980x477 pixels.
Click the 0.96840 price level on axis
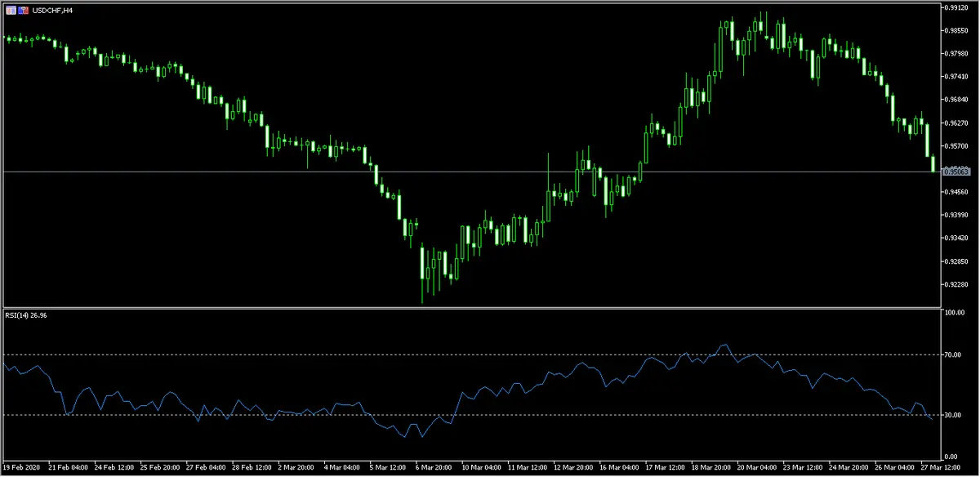[x=955, y=100]
